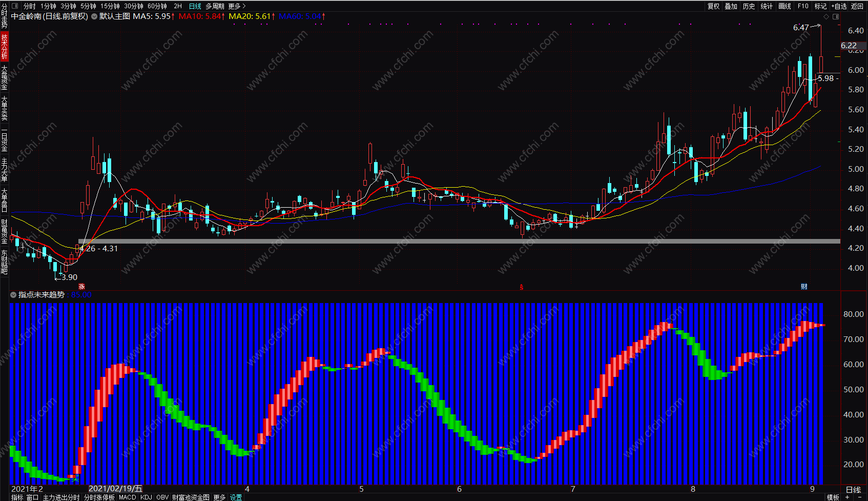This screenshot has height=501, width=868.
Task: Click the 2021/02/19/五 date label
Action: pos(115,489)
